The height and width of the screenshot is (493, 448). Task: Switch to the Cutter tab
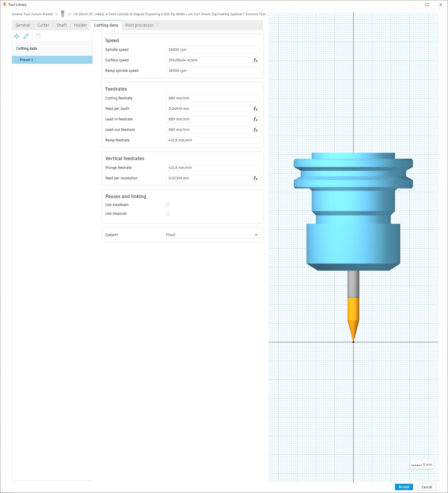(x=43, y=25)
